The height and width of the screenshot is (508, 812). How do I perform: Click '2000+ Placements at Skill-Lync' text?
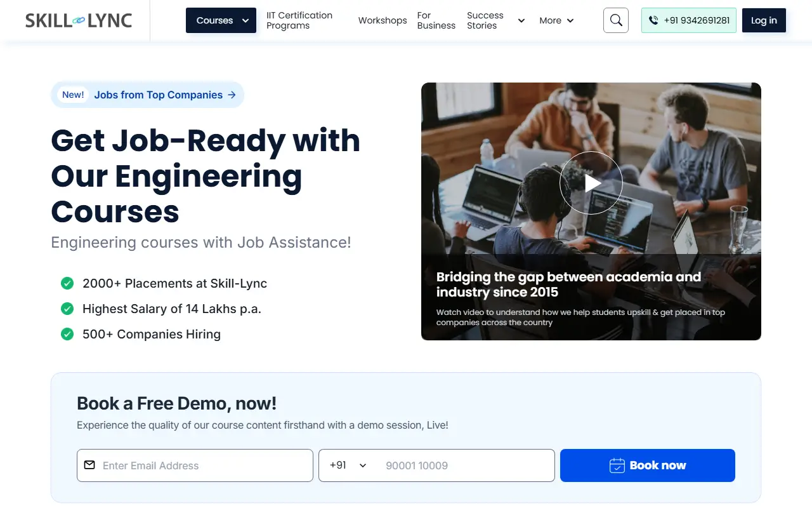(x=174, y=283)
